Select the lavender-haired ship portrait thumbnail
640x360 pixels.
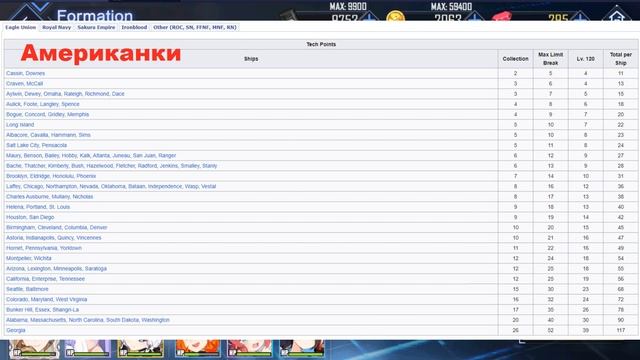tap(88, 348)
